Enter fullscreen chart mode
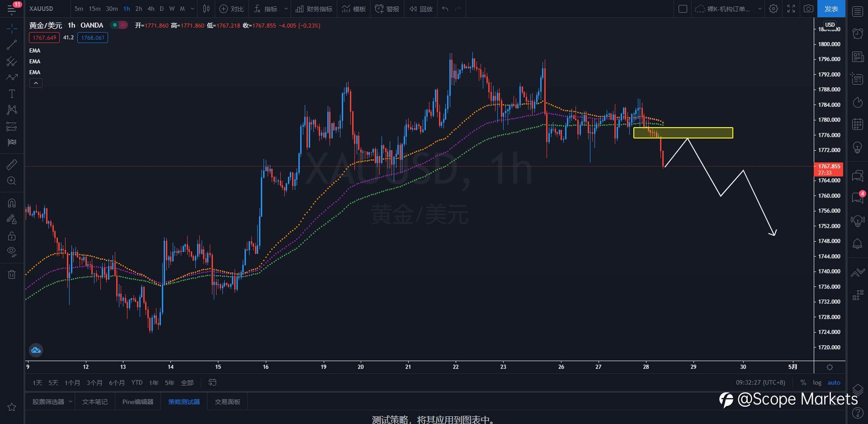This screenshot has width=868, height=424. point(791,9)
